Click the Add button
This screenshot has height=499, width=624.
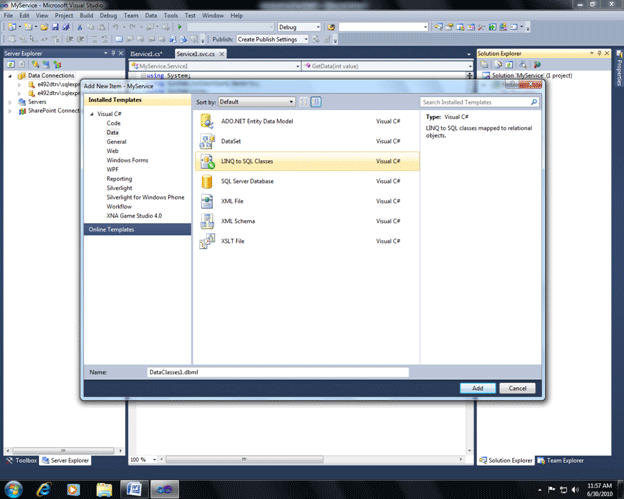[x=478, y=388]
